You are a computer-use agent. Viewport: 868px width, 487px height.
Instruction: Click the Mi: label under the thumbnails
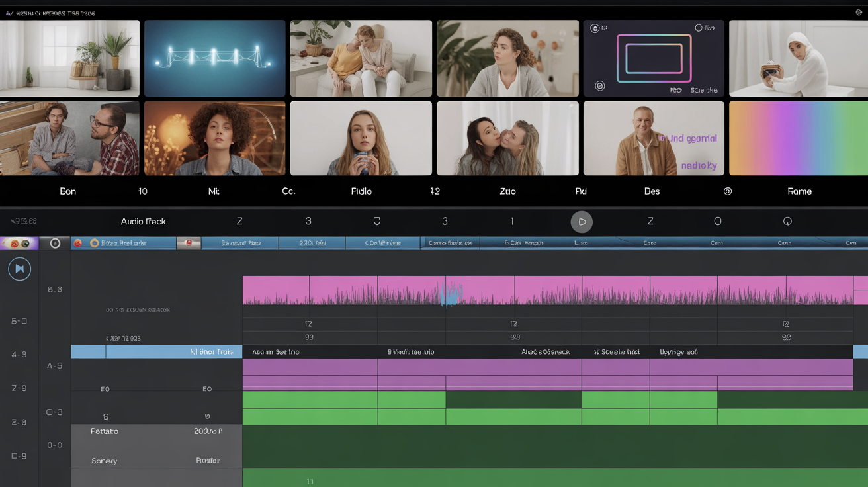(x=214, y=191)
